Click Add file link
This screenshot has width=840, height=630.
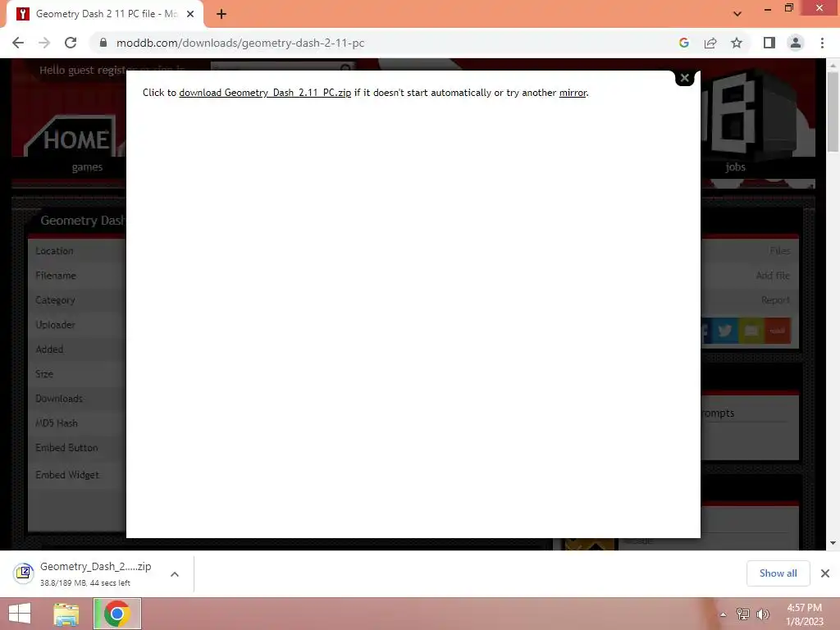[x=773, y=276]
